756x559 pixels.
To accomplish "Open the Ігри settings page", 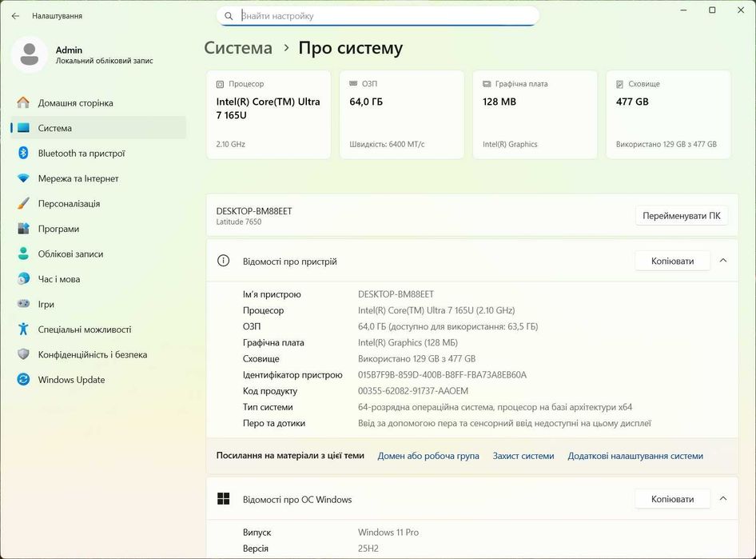I will (x=98, y=304).
